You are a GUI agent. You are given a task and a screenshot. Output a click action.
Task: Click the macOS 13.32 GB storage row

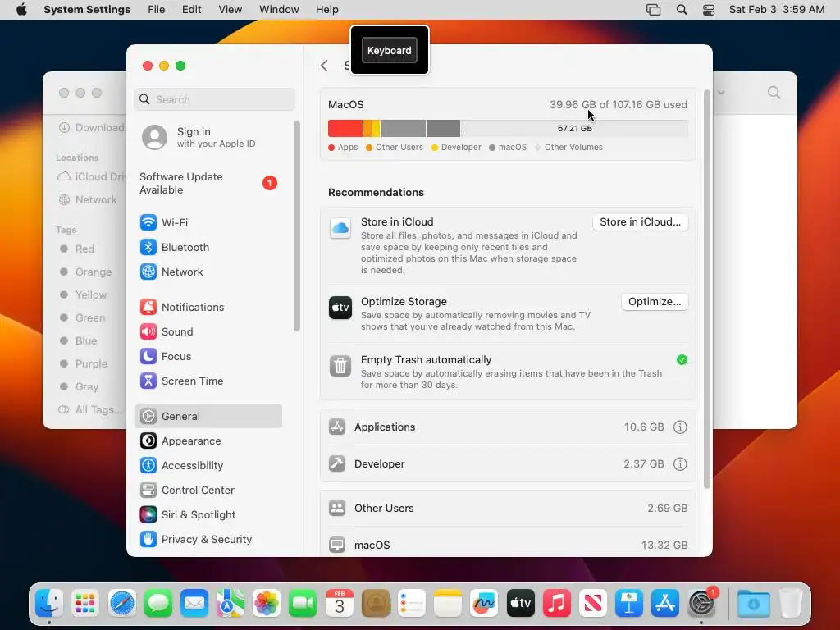(508, 545)
